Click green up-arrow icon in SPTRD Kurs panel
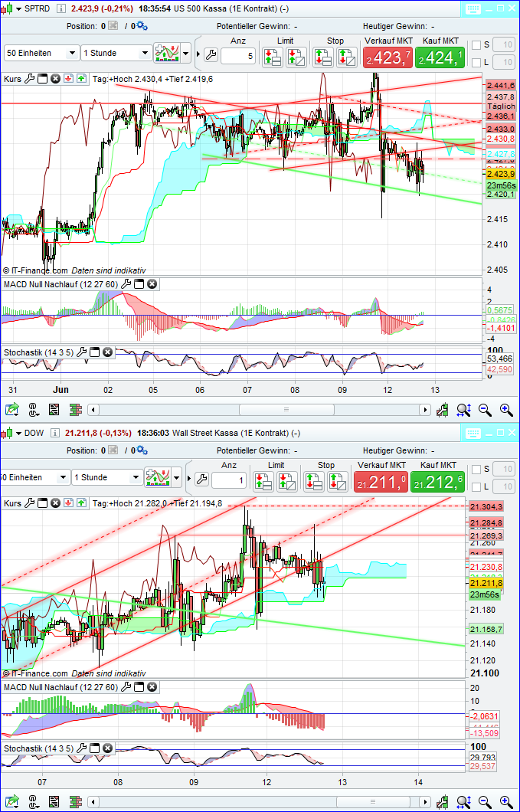The height and width of the screenshot is (812, 520). point(81,79)
